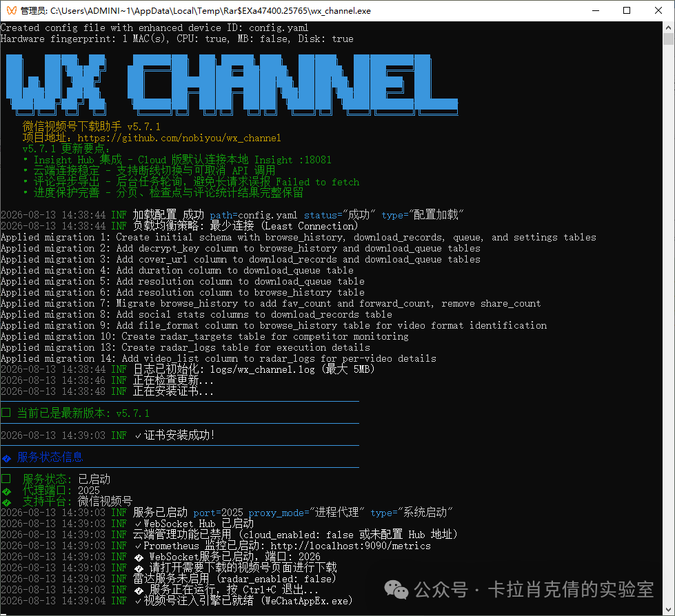Click 'Applied migration 9' file_format line
The height and width of the screenshot is (616, 675).
274,325
